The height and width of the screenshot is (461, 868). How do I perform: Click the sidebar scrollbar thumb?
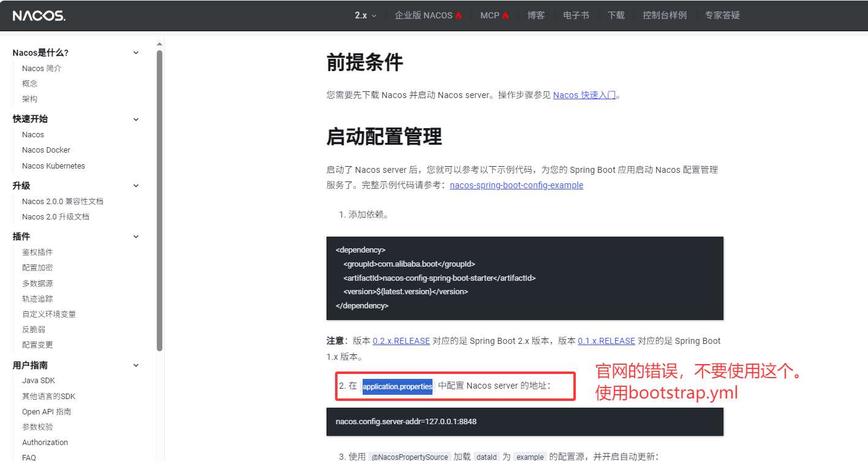[x=159, y=200]
